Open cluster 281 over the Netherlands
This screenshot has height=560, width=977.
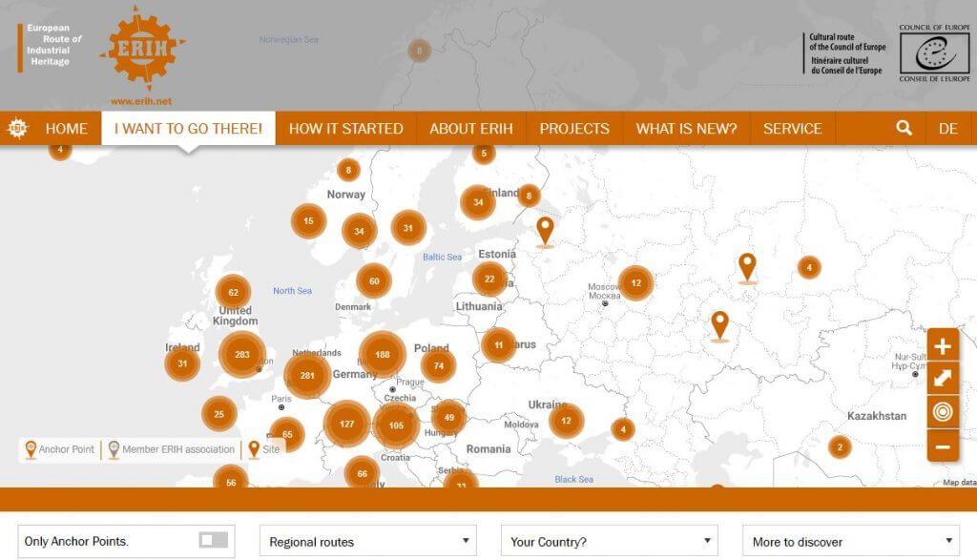(307, 376)
